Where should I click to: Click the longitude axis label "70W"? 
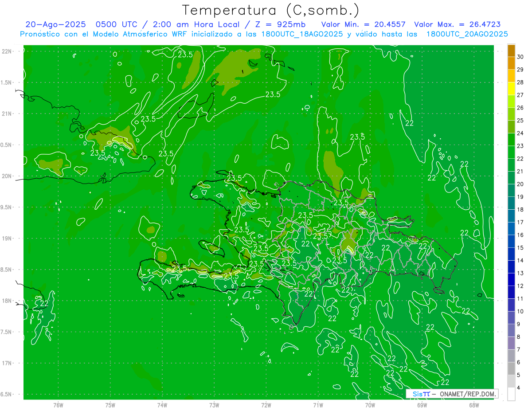[x=370, y=405]
